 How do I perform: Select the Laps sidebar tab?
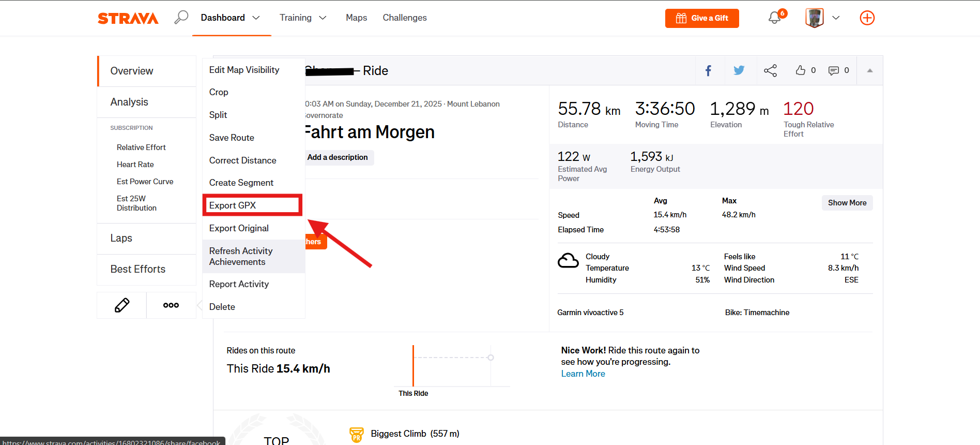coord(147,238)
